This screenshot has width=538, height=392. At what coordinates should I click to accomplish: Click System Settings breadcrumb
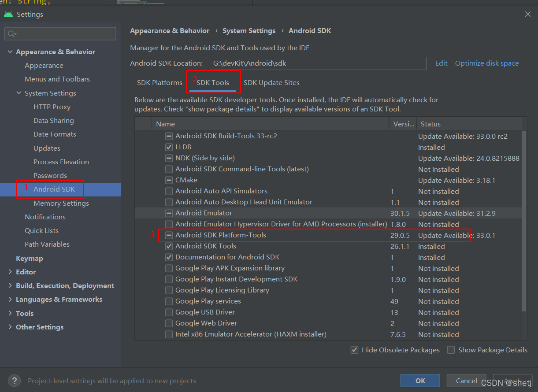(249, 31)
